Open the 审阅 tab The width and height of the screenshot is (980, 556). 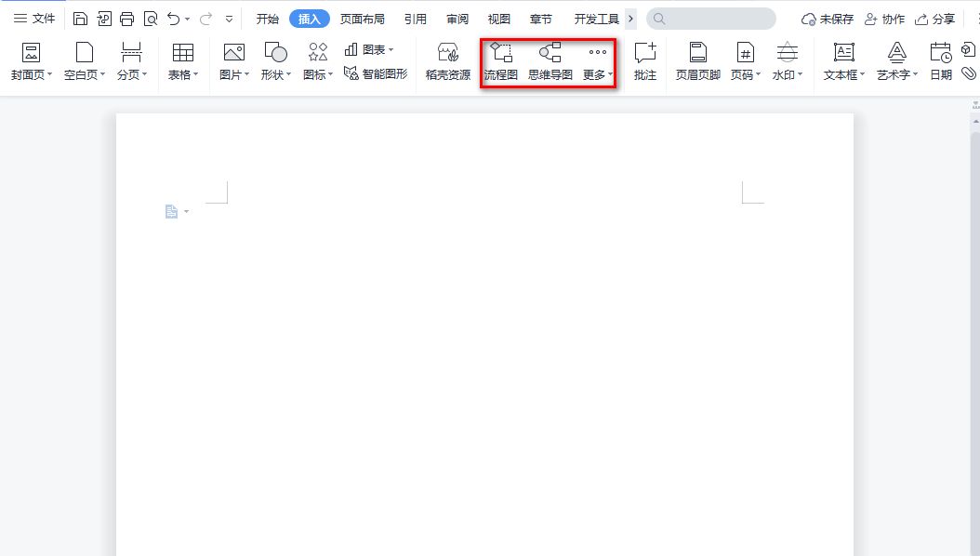point(457,19)
